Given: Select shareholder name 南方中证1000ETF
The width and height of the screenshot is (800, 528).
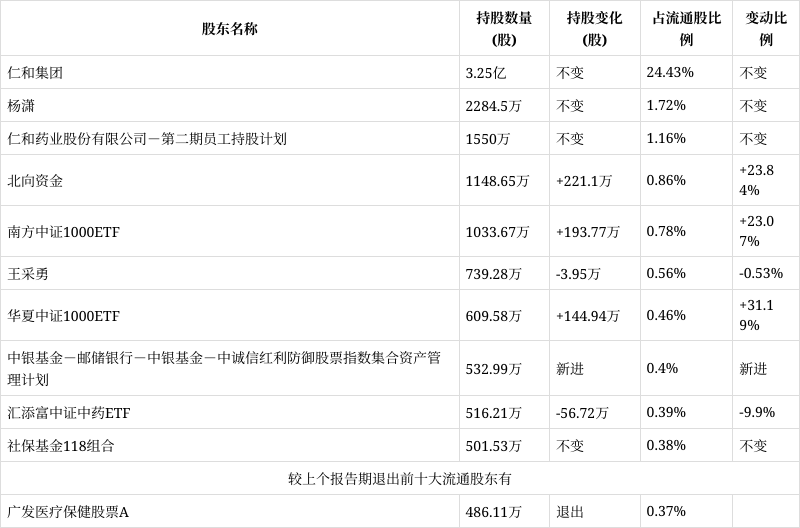Looking at the screenshot, I should pos(63,232).
